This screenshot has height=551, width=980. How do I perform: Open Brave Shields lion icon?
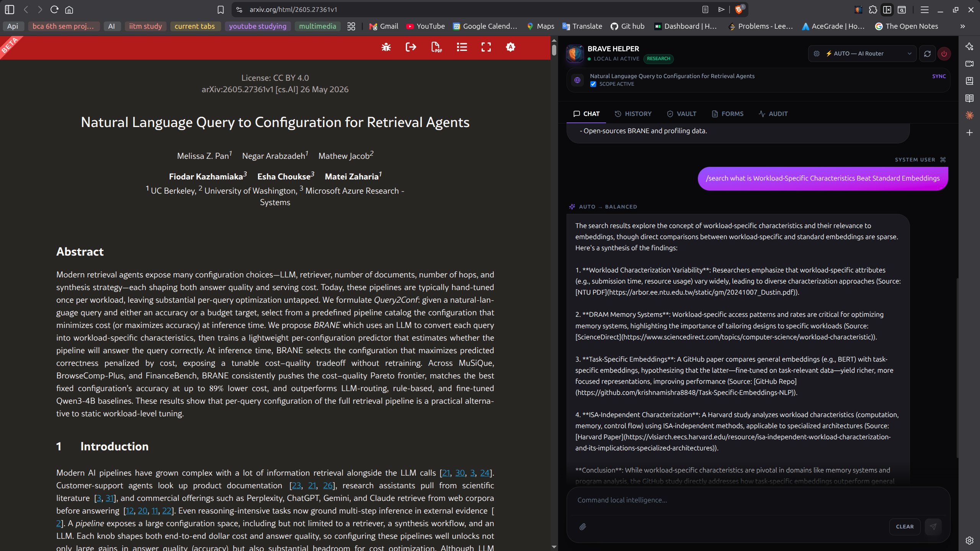coord(739,10)
